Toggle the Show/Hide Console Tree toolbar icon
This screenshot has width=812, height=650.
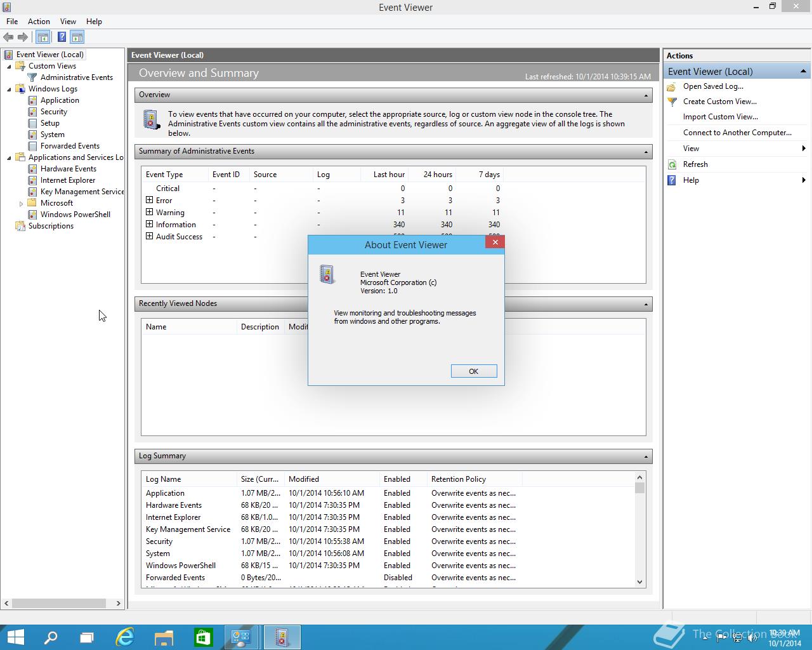pyautogui.click(x=43, y=37)
